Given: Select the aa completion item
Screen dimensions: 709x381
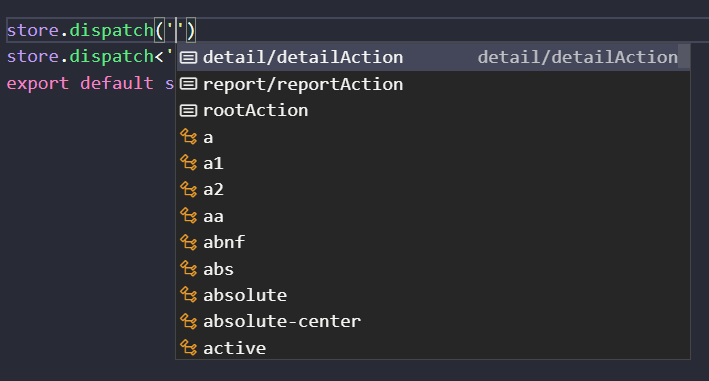Looking at the screenshot, I should (433, 216).
